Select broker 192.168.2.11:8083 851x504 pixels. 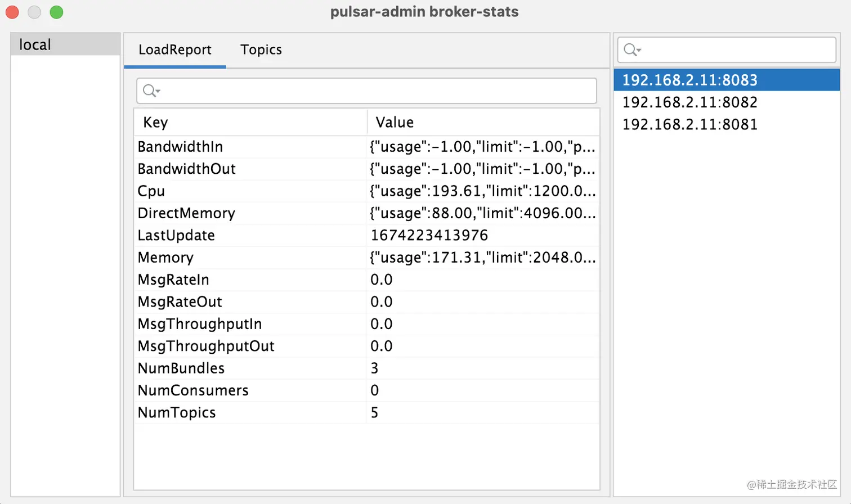point(689,80)
